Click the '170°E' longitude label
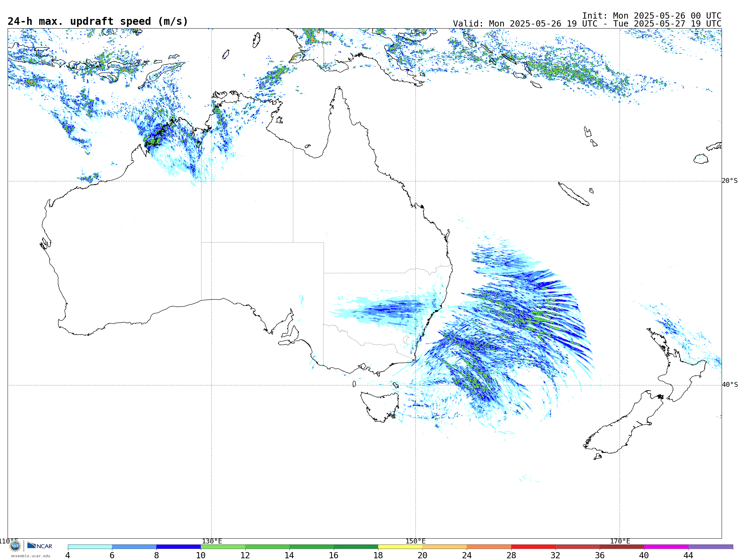Viewport: 744px width, 560px height. coord(620,541)
